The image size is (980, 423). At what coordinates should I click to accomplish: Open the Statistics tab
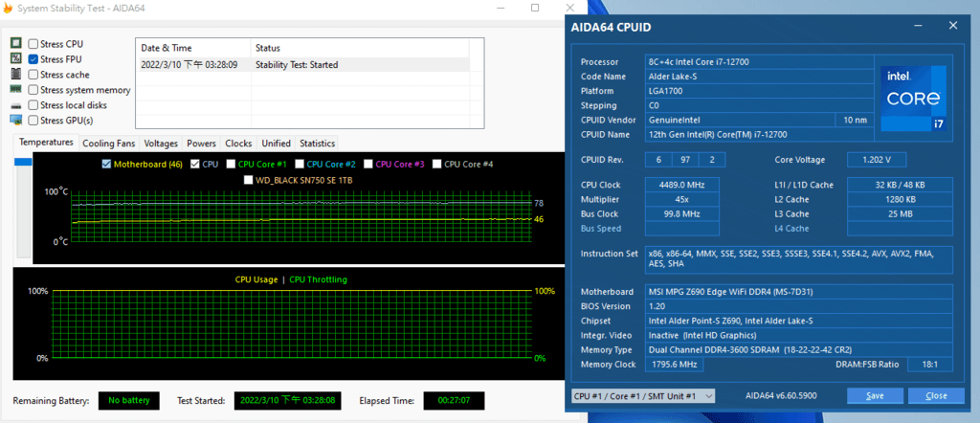click(317, 144)
